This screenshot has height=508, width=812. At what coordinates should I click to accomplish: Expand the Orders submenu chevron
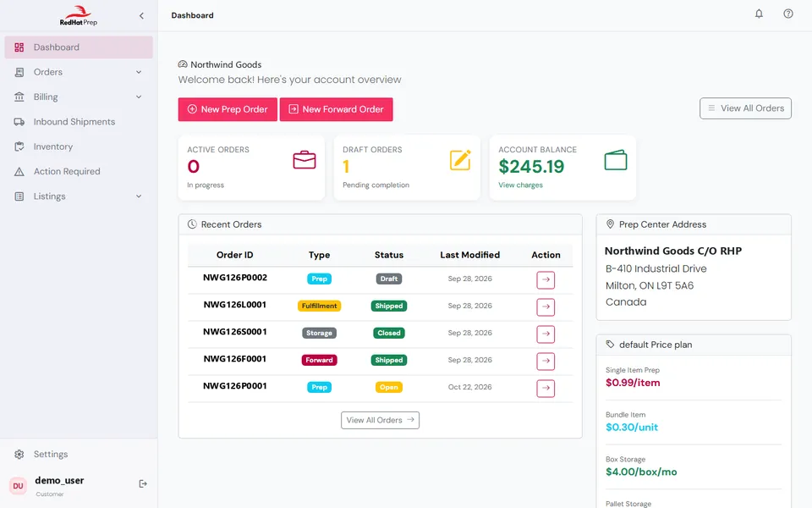click(139, 72)
